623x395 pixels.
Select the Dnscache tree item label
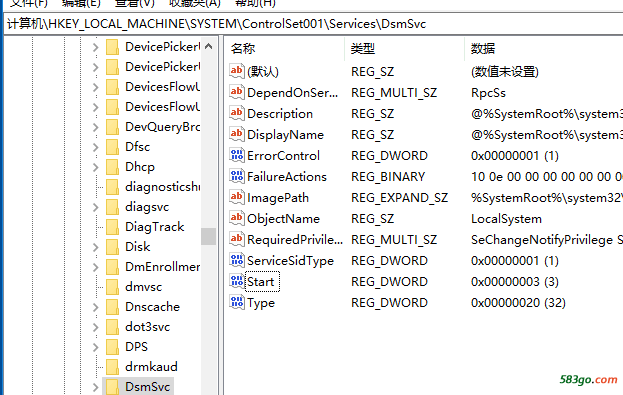click(152, 307)
